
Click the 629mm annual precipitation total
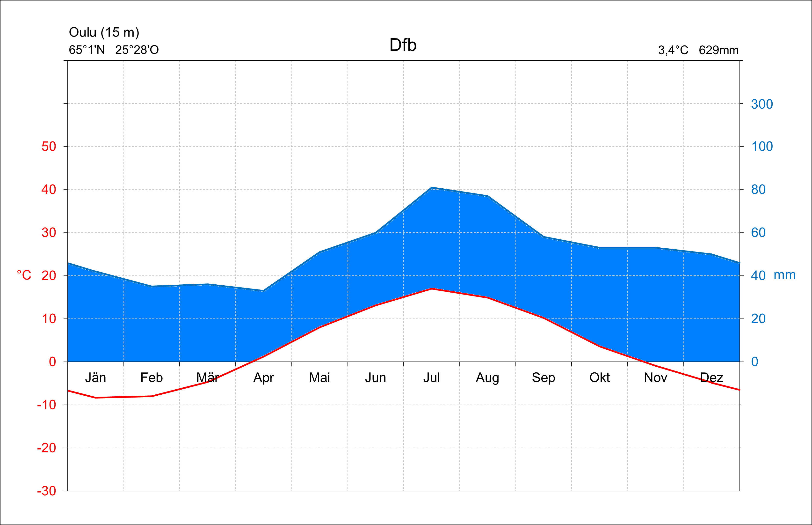tap(719, 51)
